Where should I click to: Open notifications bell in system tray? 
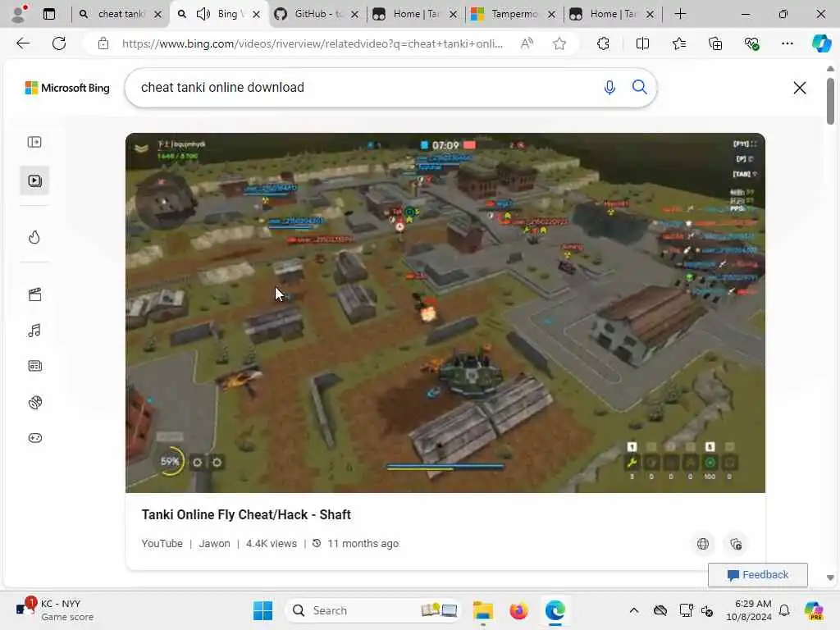coord(784,610)
